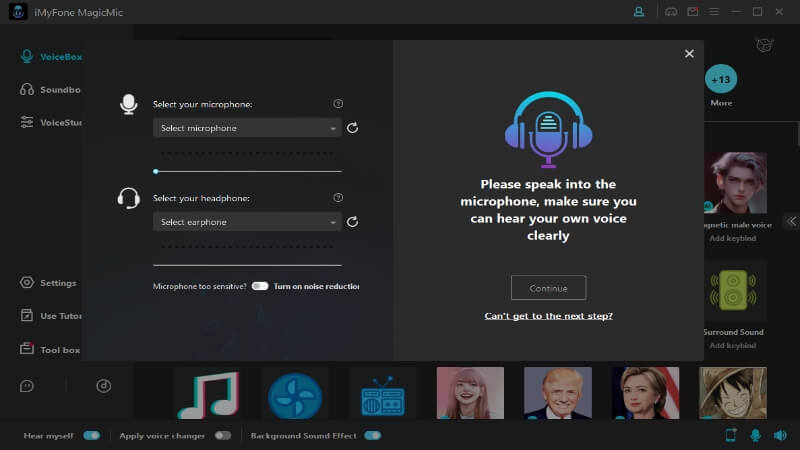Open Settings in the sidebar
This screenshot has width=800, height=450.
(x=48, y=283)
